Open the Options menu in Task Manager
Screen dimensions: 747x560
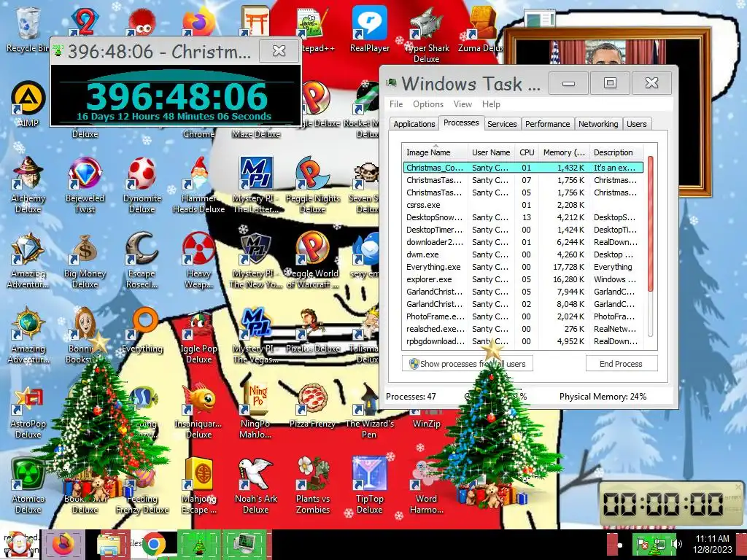click(427, 104)
